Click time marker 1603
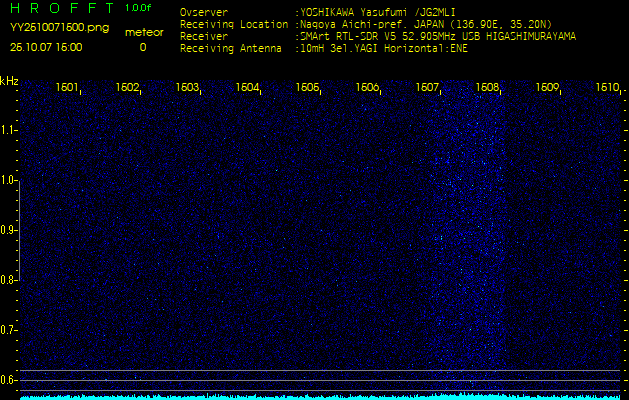 tap(187, 87)
